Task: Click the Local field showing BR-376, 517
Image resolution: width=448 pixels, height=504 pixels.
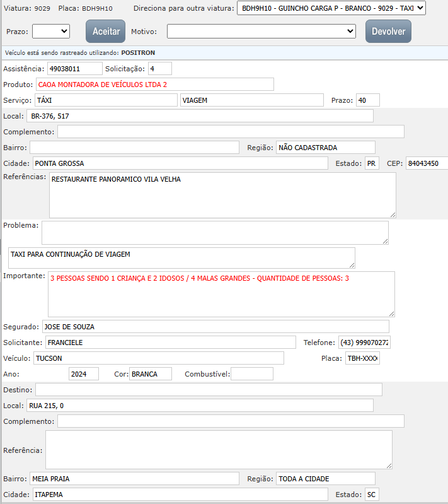Action: click(200, 116)
